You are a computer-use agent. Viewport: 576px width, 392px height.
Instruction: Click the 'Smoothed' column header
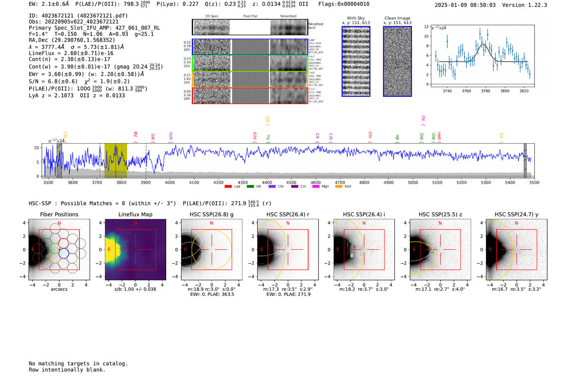coord(288,16)
